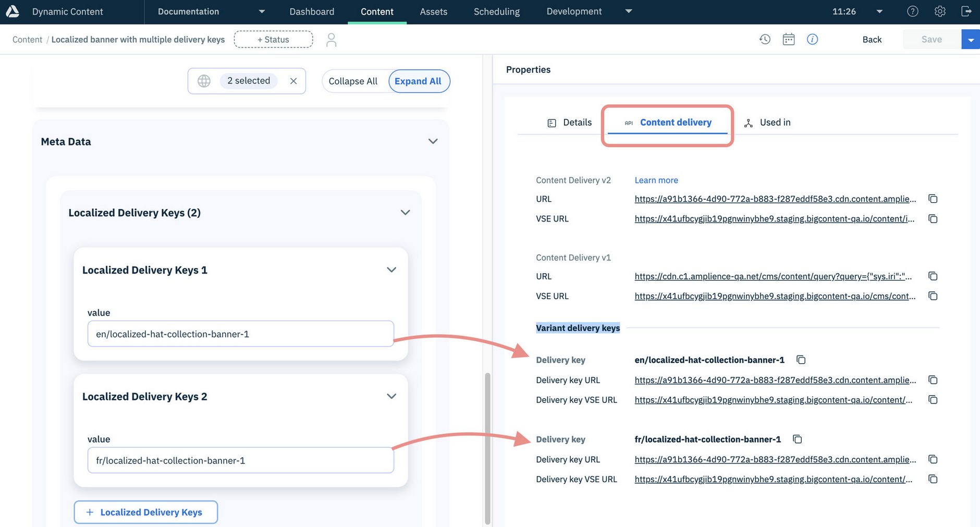Viewport: 980px width, 527px height.
Task: Open the French Delivery key VSE URL link
Action: (x=774, y=479)
